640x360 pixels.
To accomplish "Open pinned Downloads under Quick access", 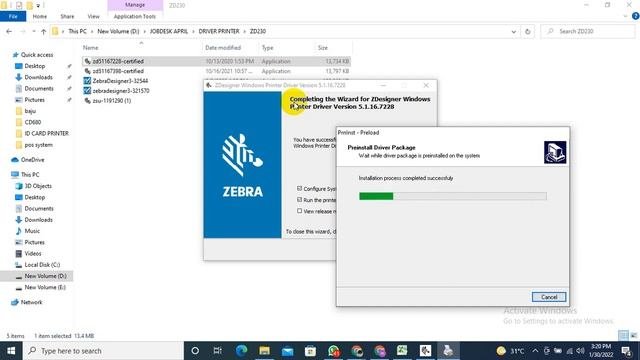I will point(38,77).
